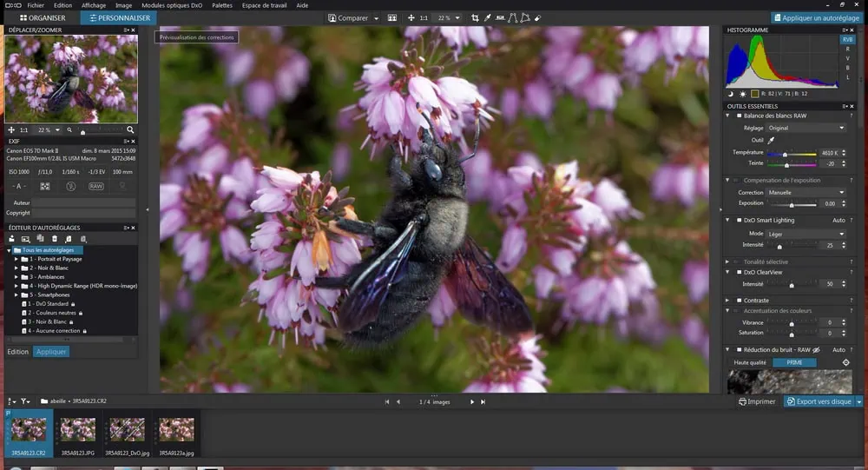Open the Palettes menu
868x470 pixels.
[222, 5]
